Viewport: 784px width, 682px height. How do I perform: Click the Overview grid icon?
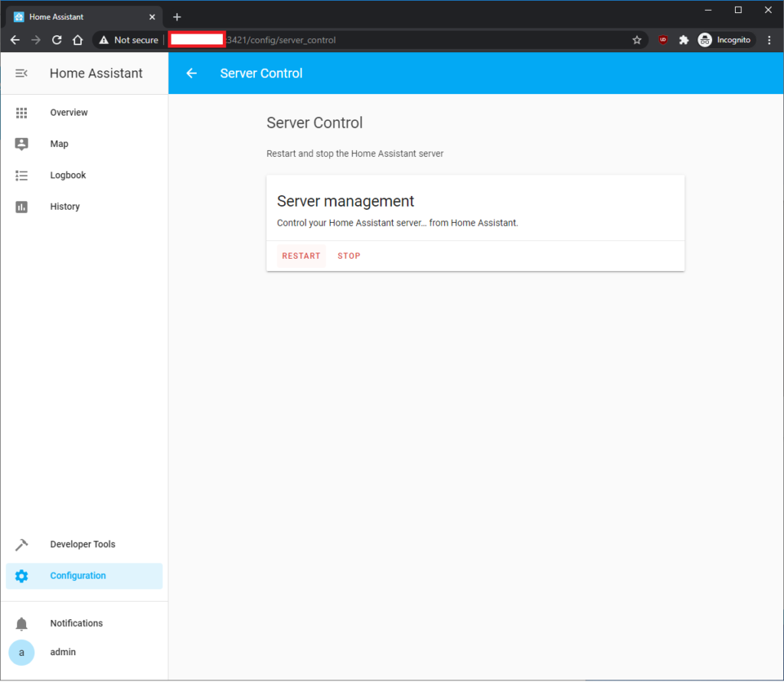tap(21, 113)
